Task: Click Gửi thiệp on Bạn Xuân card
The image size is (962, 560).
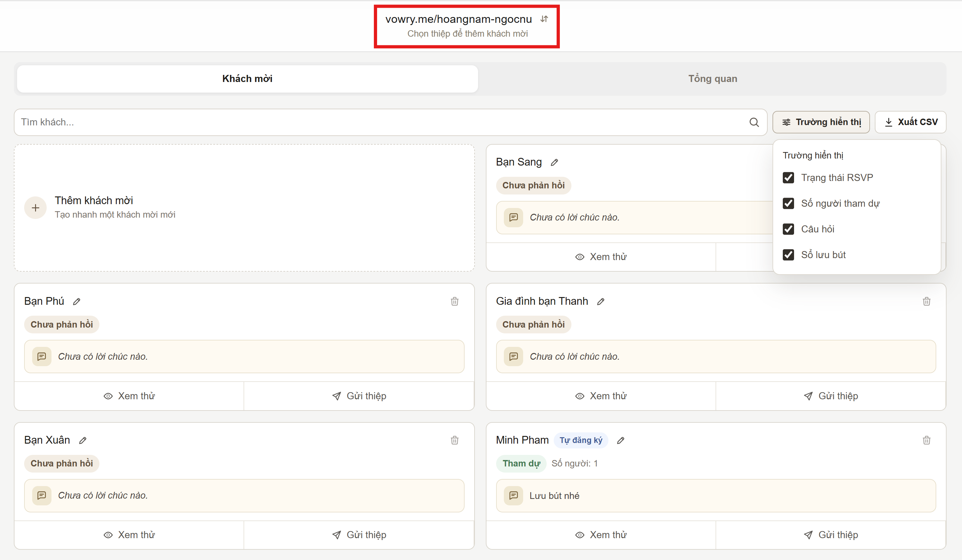Action: [359, 535]
